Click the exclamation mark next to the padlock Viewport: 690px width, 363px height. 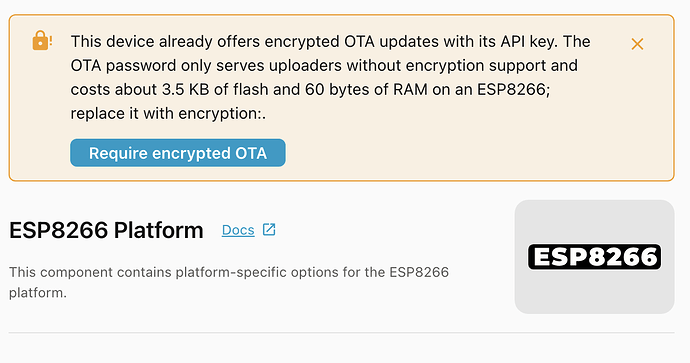(x=51, y=41)
